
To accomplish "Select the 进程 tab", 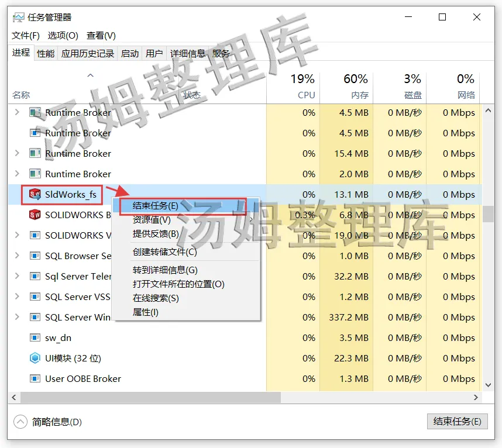I will coord(21,53).
